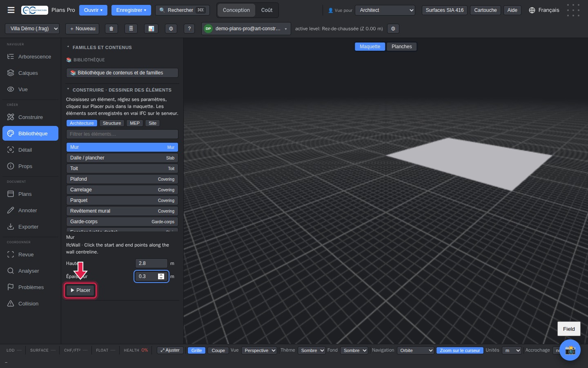Open the Cartouche button

[486, 10]
